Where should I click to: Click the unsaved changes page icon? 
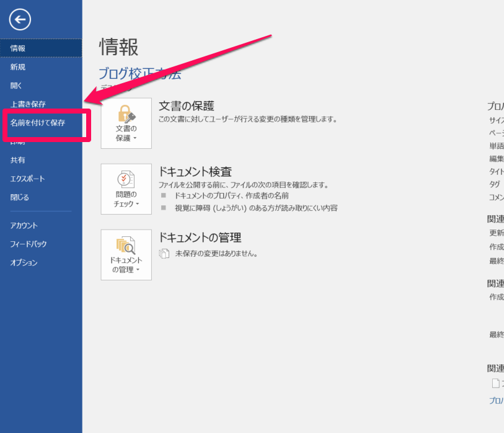click(x=164, y=254)
